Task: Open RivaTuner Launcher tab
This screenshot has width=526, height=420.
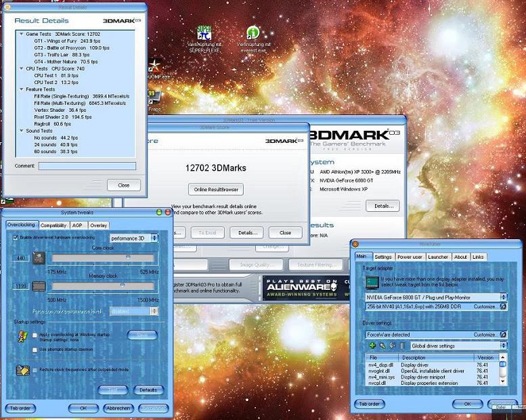Action: (438, 257)
